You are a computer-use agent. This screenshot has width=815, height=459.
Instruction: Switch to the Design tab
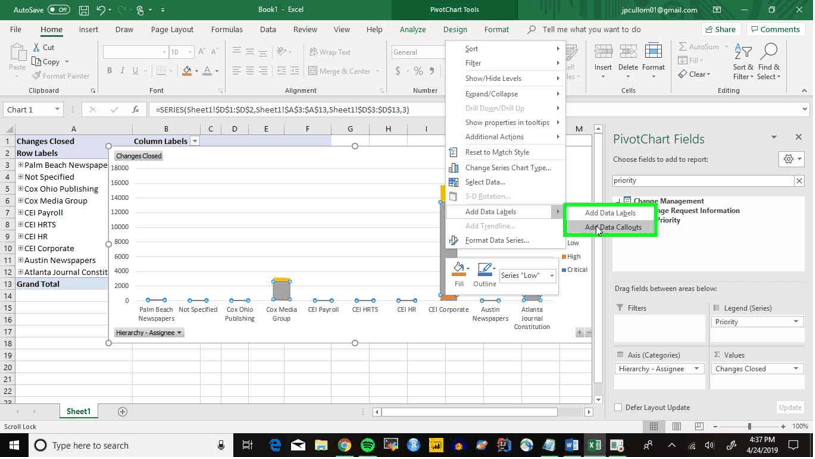tap(455, 30)
